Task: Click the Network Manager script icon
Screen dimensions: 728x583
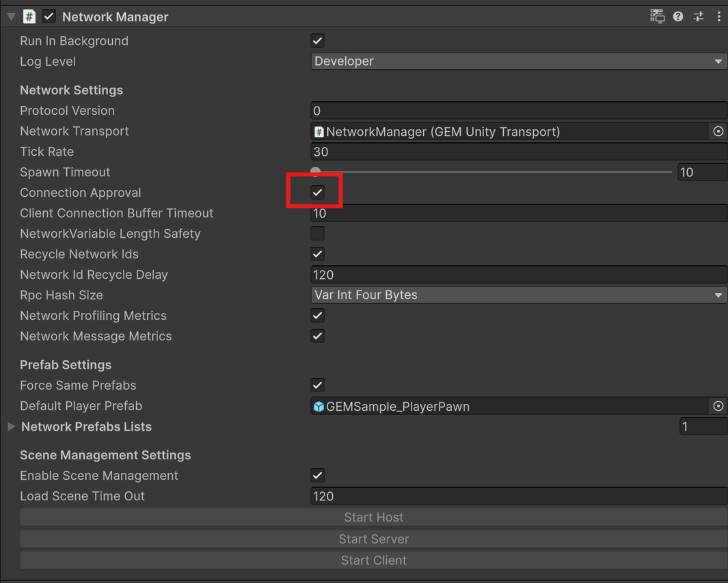Action: [30, 17]
